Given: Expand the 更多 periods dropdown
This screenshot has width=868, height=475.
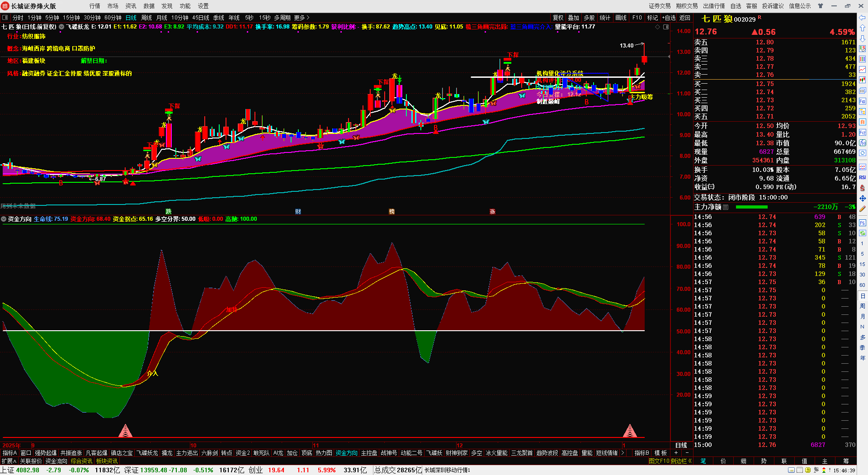Looking at the screenshot, I should pyautogui.click(x=302, y=18).
